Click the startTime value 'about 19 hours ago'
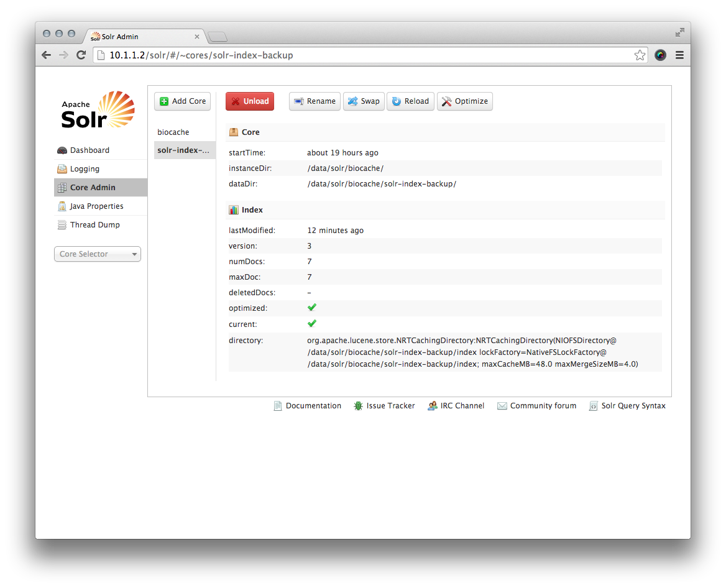Image resolution: width=726 pixels, height=588 pixels. point(342,153)
